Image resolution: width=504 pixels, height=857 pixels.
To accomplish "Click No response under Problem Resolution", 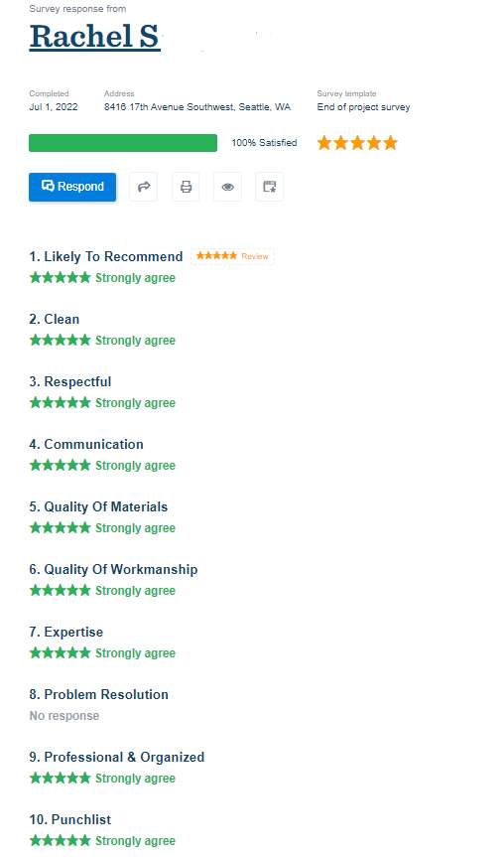I will coord(64,715).
